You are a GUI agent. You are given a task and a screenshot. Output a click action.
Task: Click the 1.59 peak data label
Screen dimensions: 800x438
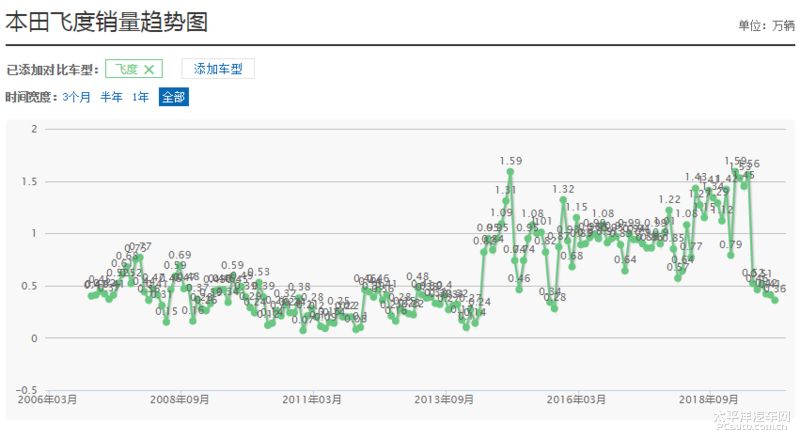511,161
